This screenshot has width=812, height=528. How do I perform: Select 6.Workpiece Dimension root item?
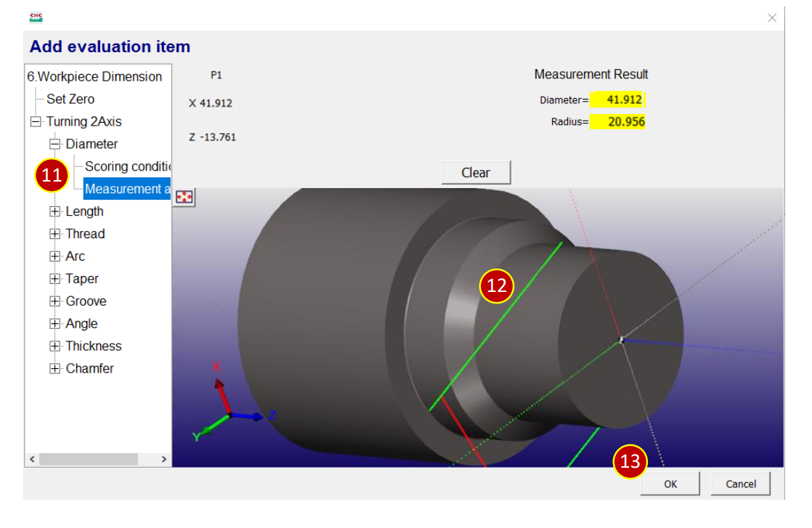pyautogui.click(x=94, y=76)
